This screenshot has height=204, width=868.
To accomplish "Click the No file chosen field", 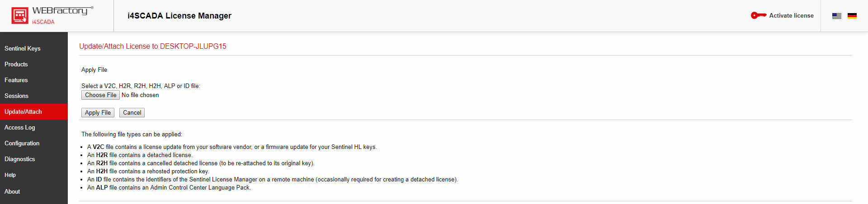I will tap(140, 95).
